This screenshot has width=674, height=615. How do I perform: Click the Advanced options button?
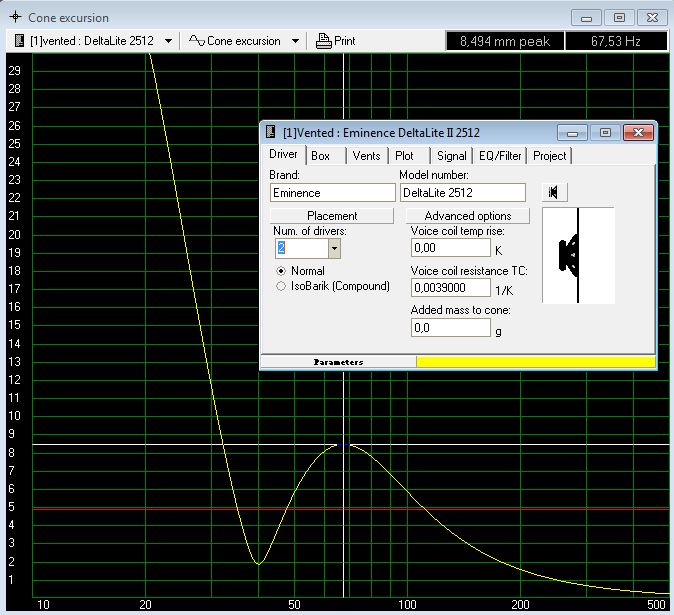point(468,216)
